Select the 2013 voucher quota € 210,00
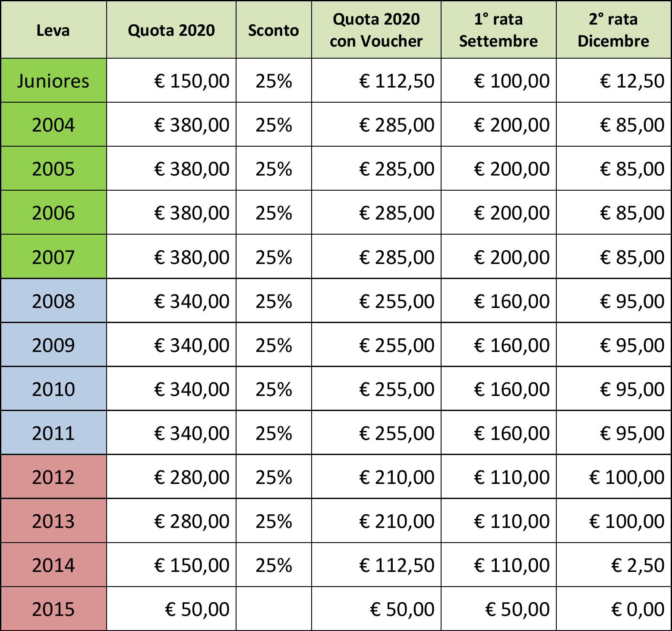The image size is (672, 631). pyautogui.click(x=376, y=521)
